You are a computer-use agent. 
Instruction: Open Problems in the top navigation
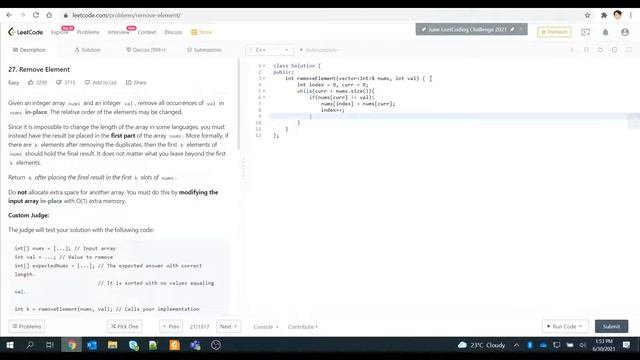coord(88,32)
